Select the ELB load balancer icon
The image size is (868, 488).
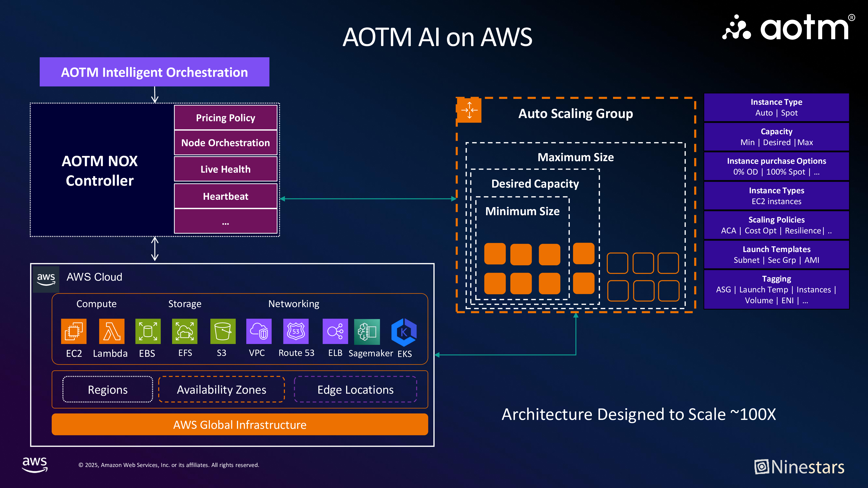[335, 331]
